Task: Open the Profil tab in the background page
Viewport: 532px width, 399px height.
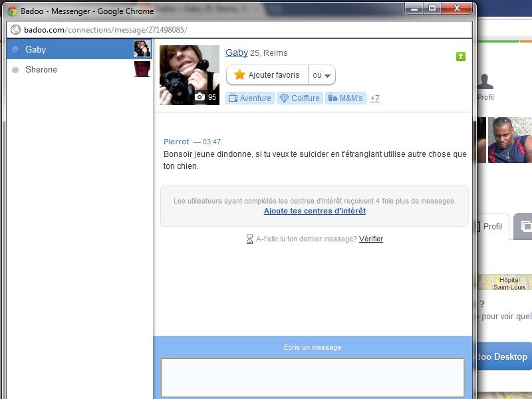Action: [x=492, y=226]
